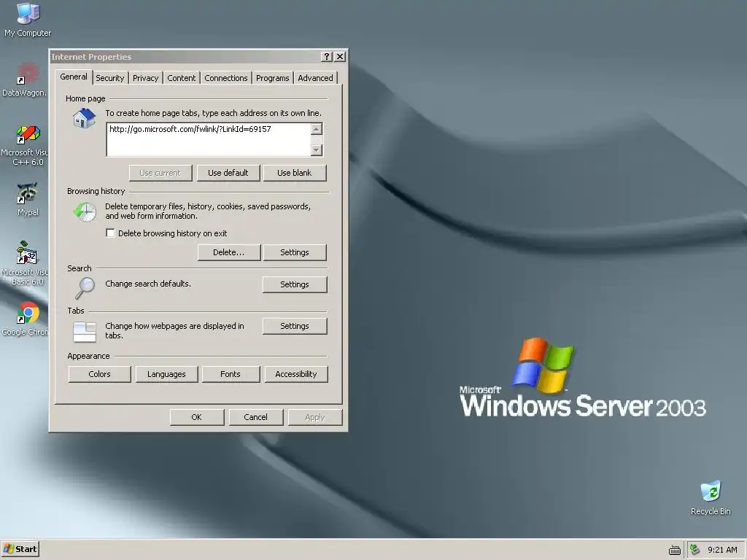Open the Fonts appearance options
Screen dimensions: 747x560
pyautogui.click(x=230, y=374)
